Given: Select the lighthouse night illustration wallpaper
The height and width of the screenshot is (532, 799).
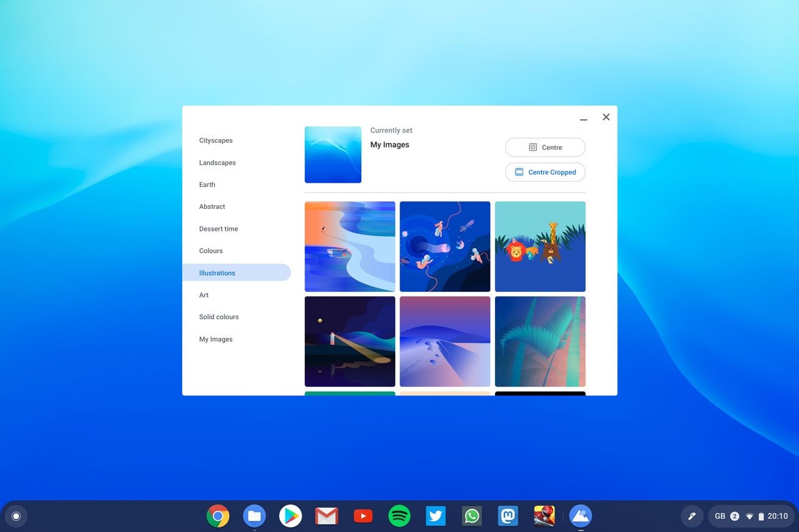Looking at the screenshot, I should [x=350, y=341].
